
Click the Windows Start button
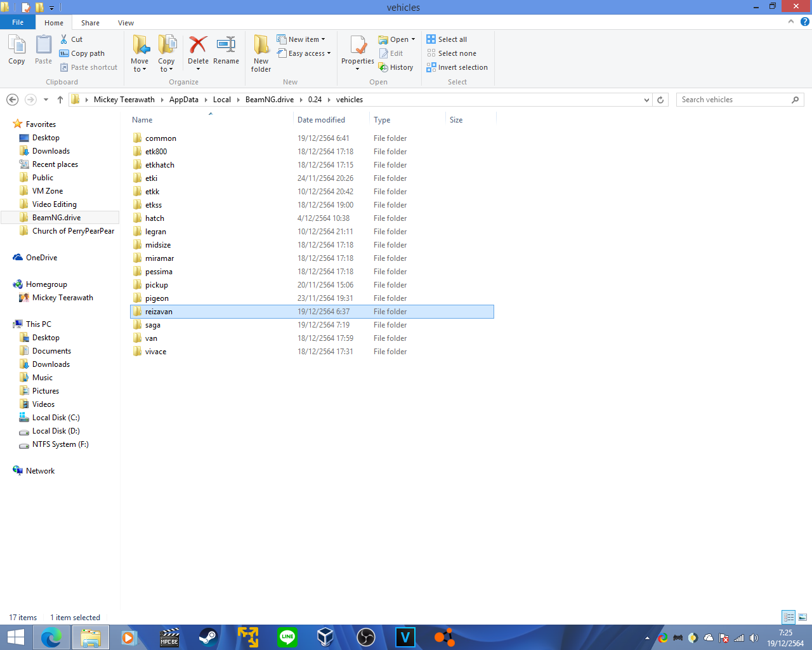15,637
